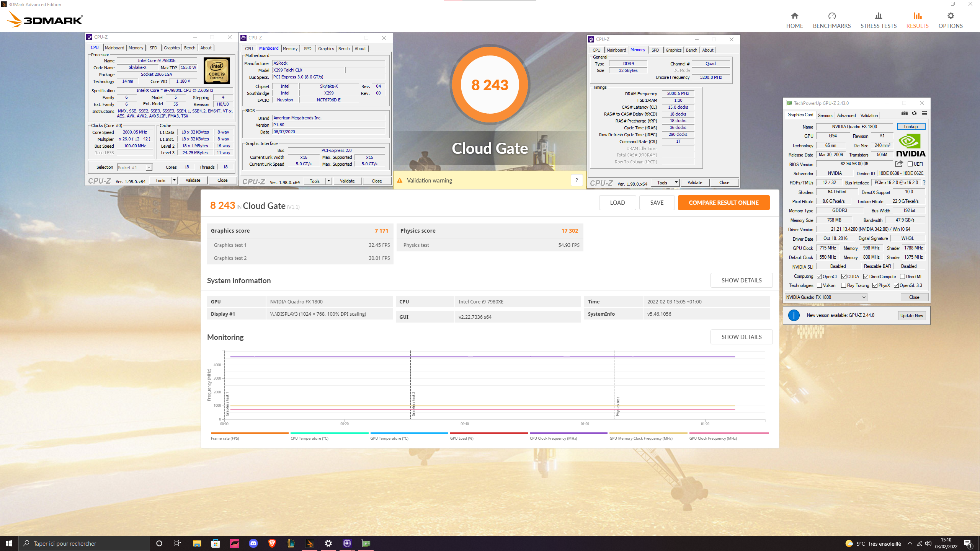Toggle the Ray Tracing checkbox in GPU-Z

click(843, 285)
